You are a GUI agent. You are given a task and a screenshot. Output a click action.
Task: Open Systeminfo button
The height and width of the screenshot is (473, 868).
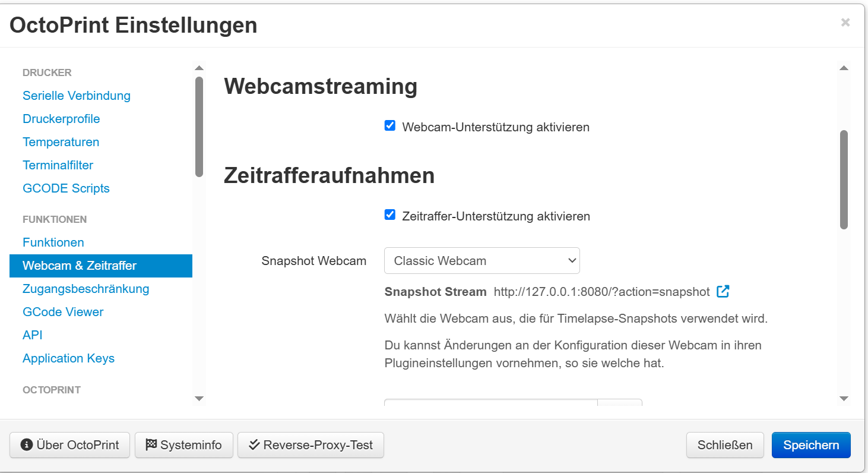coord(184,445)
